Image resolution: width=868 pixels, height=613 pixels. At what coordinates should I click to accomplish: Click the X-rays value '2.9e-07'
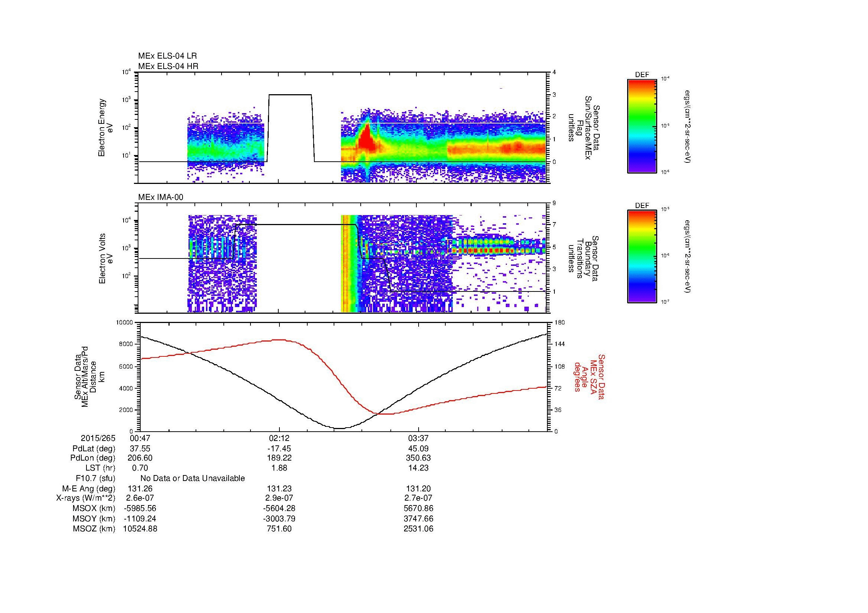click(279, 498)
